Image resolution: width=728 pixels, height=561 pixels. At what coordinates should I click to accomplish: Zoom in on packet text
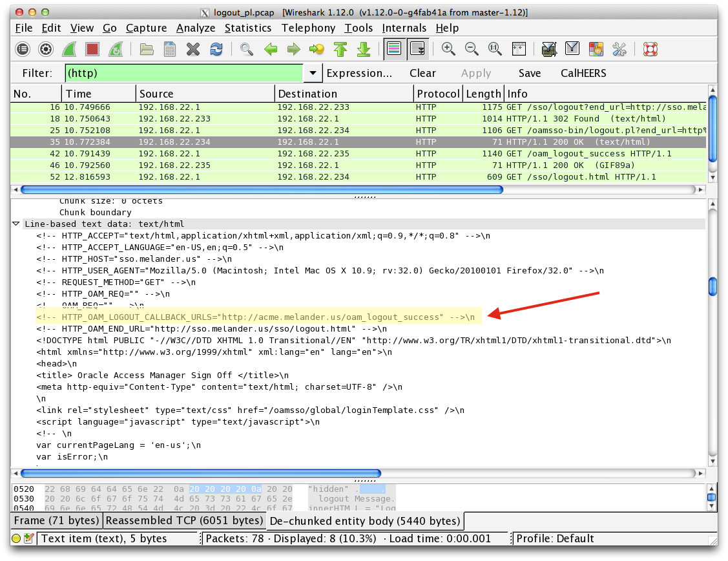point(448,49)
